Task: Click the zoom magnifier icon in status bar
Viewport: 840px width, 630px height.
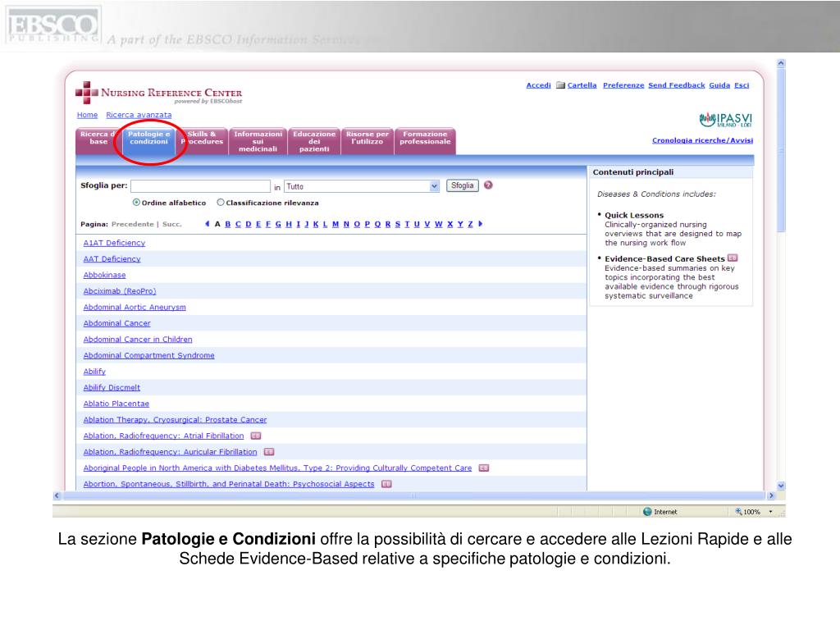Action: pos(739,512)
